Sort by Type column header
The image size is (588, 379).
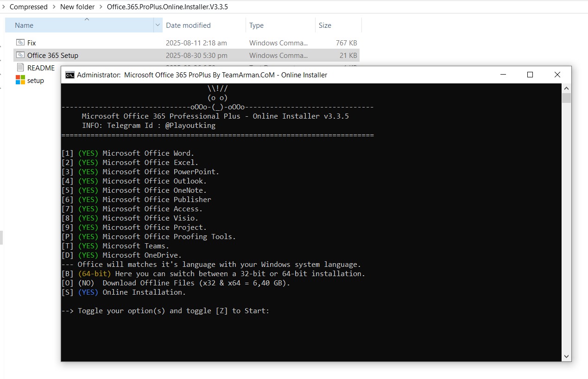[x=280, y=25]
